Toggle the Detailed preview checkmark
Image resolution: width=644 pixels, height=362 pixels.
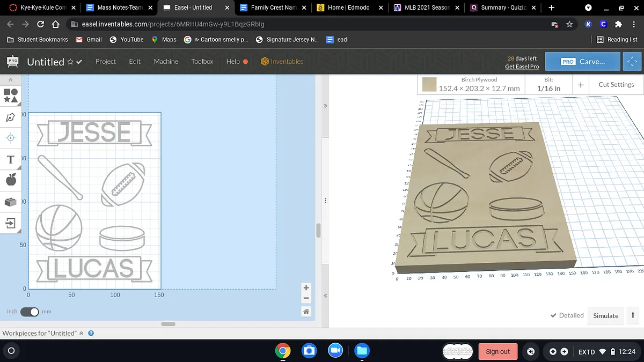(567, 315)
